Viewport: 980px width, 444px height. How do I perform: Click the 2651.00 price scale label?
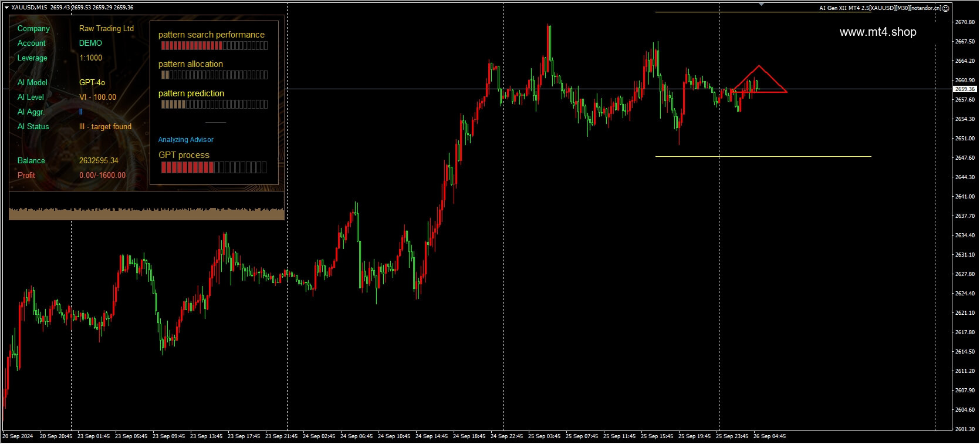pos(965,138)
